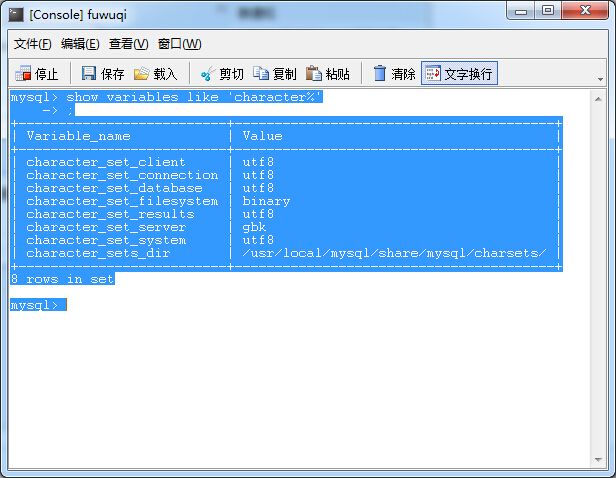The height and width of the screenshot is (478, 616).
Task: Open the 文件(F) menu
Action: click(32, 44)
